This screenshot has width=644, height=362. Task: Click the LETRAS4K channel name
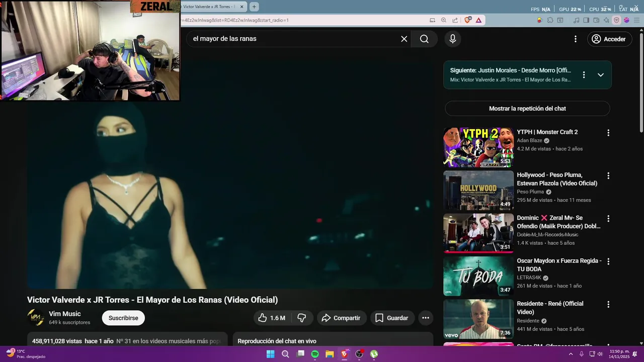point(529,278)
